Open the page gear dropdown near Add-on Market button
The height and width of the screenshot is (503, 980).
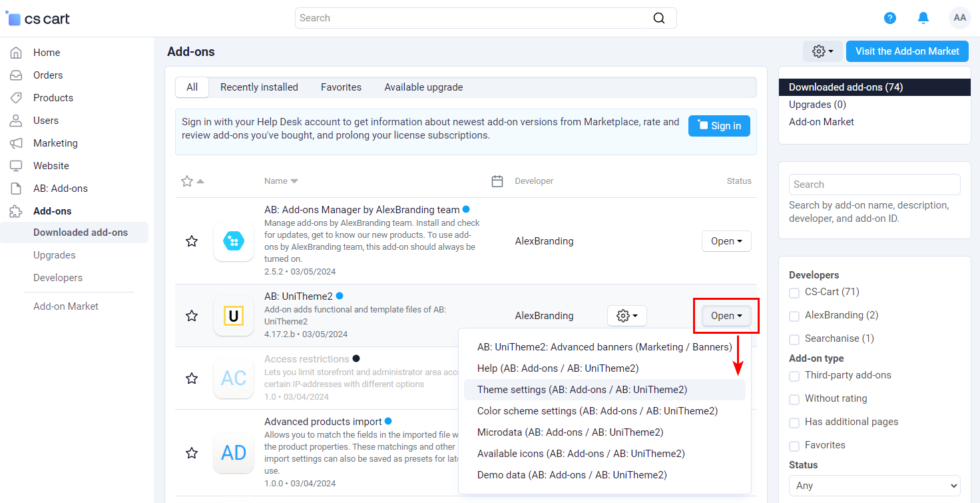tap(823, 51)
